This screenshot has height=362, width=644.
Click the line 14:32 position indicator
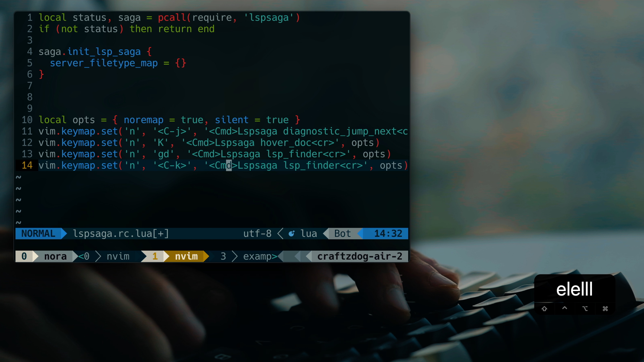(388, 233)
